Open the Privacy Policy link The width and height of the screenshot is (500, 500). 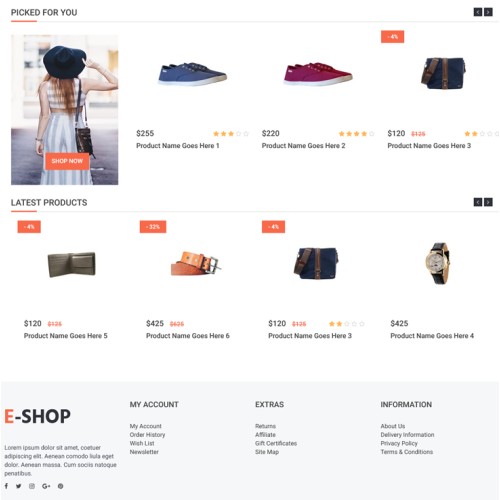pos(399,443)
